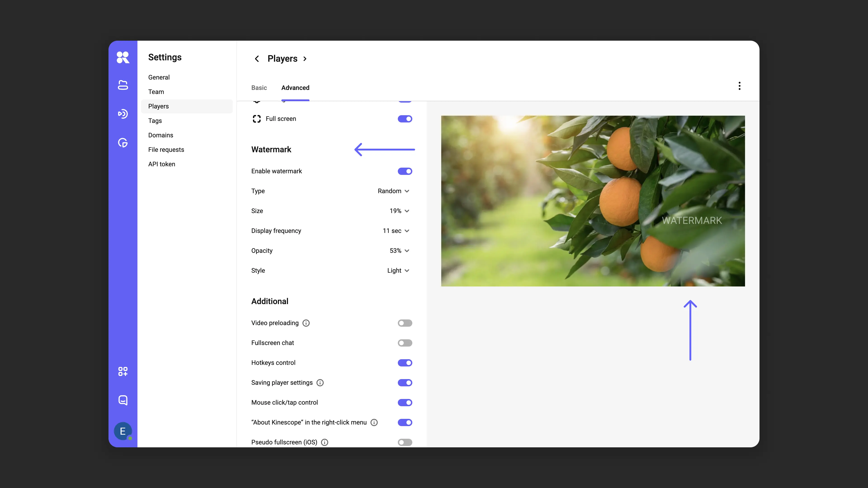Click the Fullscreen chat label

[x=272, y=343]
